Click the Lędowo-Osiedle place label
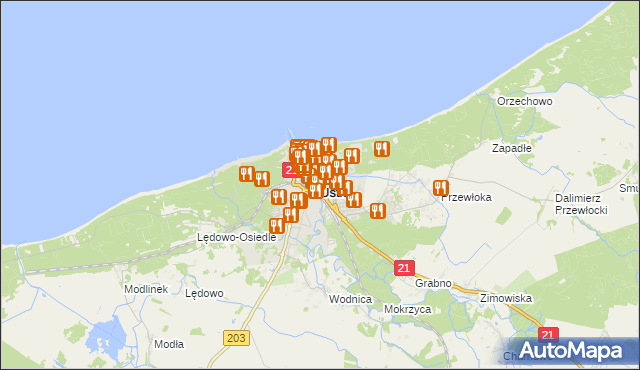The height and width of the screenshot is (370, 640). 237,237
